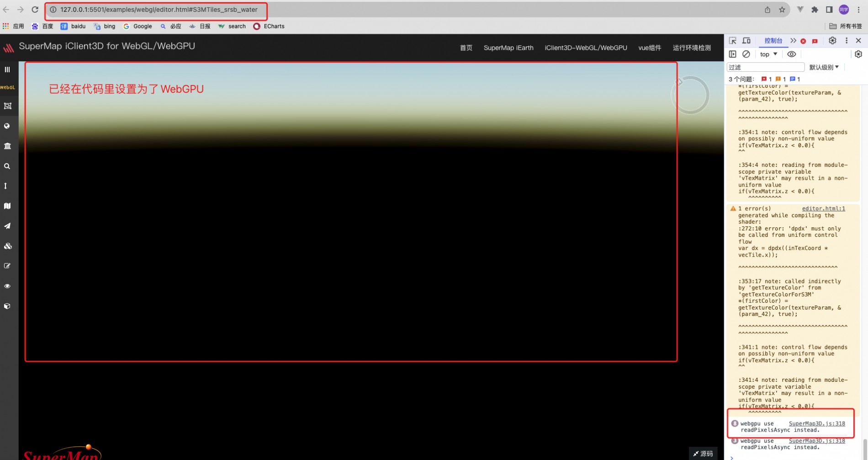Open the pencil edit icon in the sidebar
The width and height of the screenshot is (868, 460).
point(7,266)
